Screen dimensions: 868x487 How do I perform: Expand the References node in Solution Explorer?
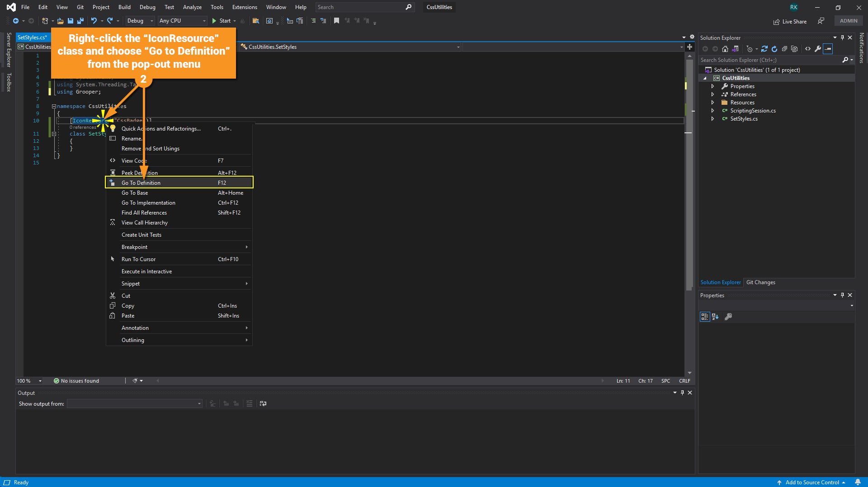(x=713, y=94)
